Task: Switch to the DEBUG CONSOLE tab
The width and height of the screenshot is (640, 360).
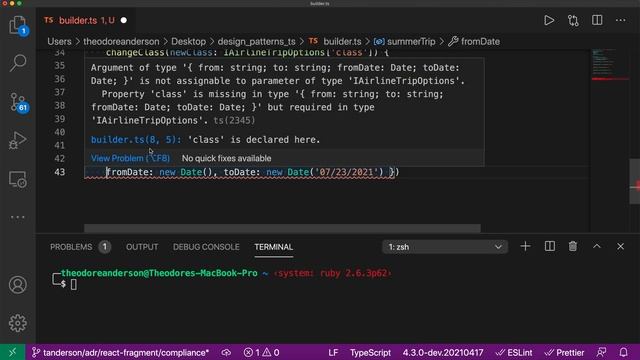Action: coord(206,247)
